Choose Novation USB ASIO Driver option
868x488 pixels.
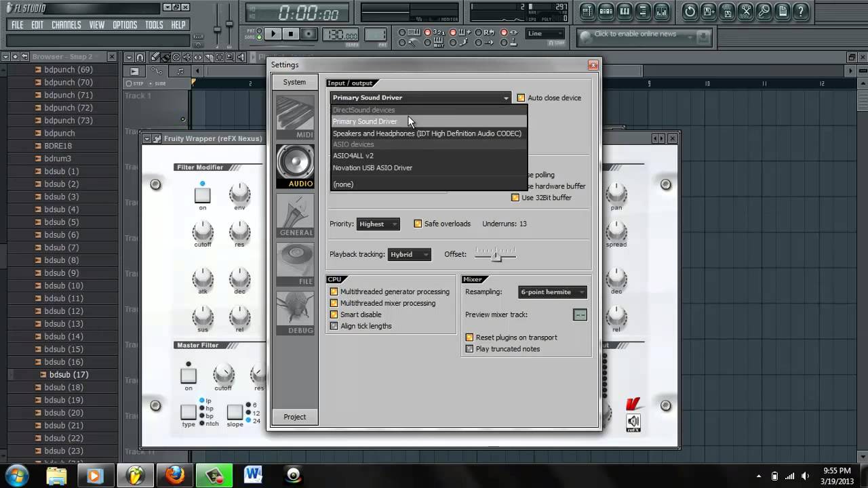[x=429, y=167]
